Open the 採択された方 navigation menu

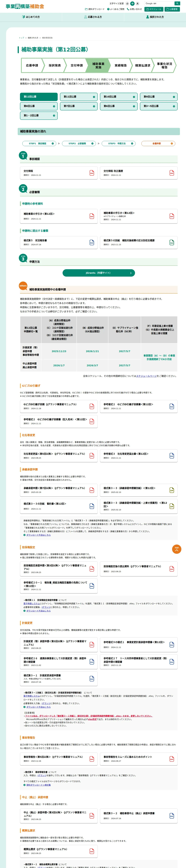(x=155, y=17)
